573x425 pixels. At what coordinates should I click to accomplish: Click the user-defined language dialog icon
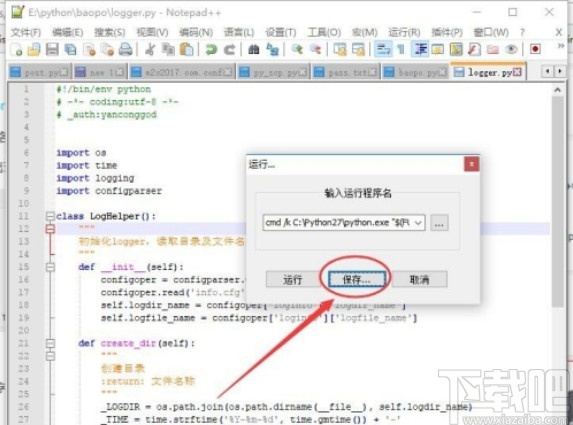click(437, 49)
